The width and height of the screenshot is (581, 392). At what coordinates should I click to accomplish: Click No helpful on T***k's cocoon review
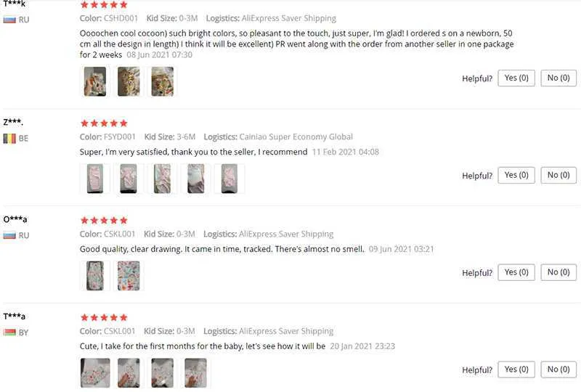click(x=558, y=78)
